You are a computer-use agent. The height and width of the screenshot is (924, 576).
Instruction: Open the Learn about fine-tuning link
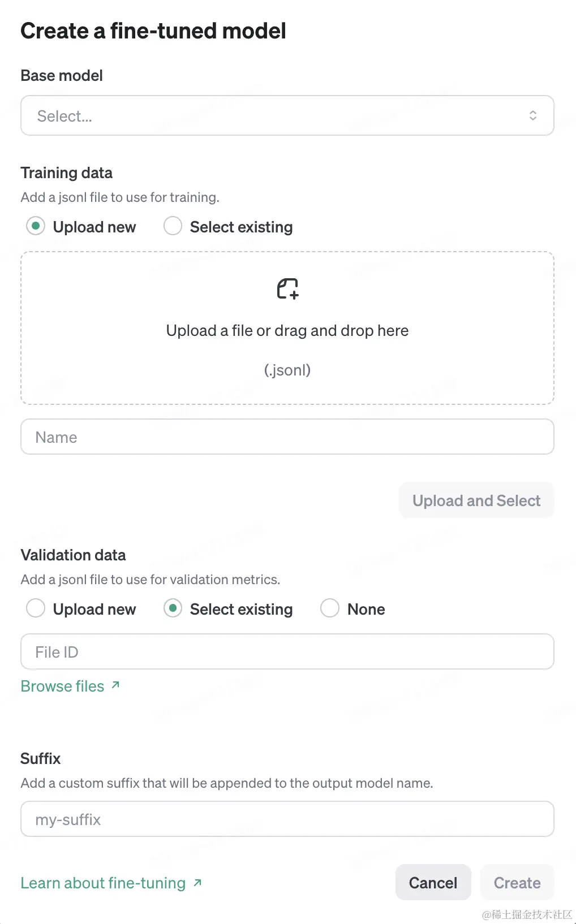[103, 883]
